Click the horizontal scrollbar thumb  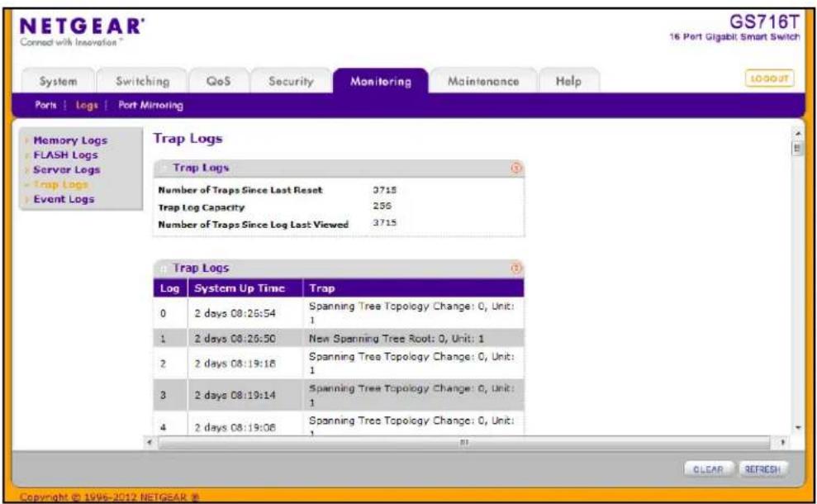pyautogui.click(x=463, y=443)
